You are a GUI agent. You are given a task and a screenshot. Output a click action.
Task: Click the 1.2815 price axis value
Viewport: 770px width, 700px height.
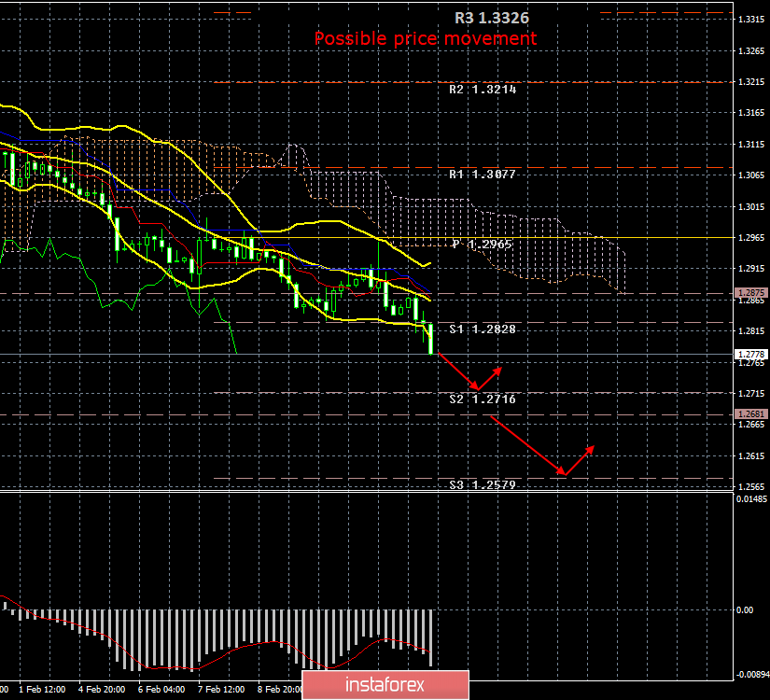(751, 331)
